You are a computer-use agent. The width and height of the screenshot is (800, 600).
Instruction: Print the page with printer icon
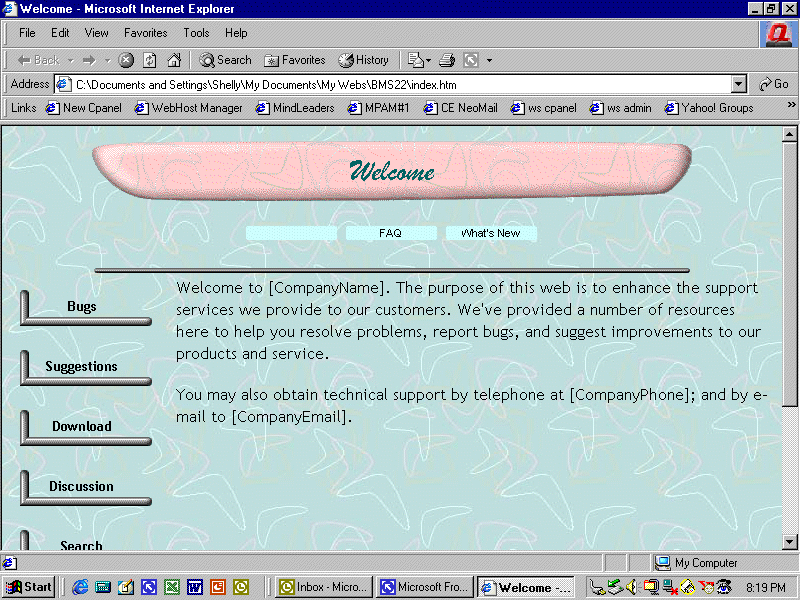pos(447,60)
